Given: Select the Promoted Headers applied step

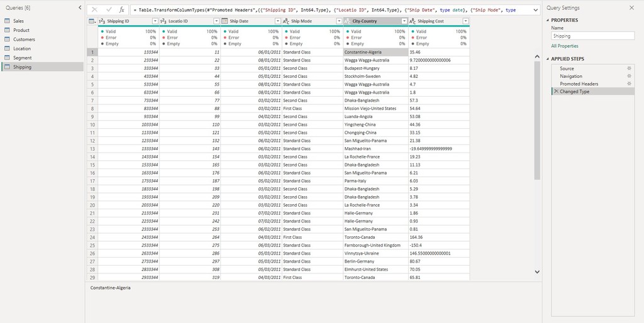Looking at the screenshot, I should (592, 84).
